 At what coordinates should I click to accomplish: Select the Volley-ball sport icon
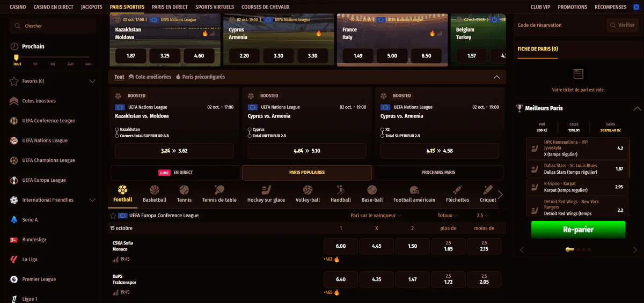308,190
